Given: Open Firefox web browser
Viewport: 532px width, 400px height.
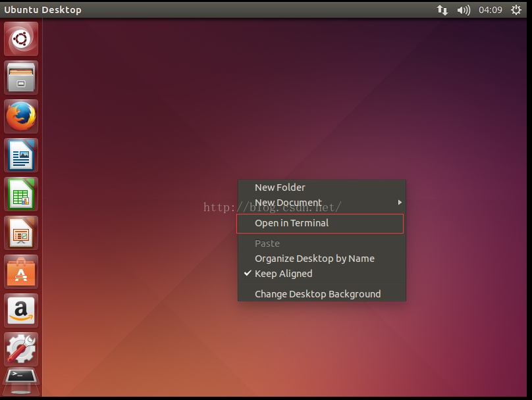Looking at the screenshot, I should (x=21, y=116).
